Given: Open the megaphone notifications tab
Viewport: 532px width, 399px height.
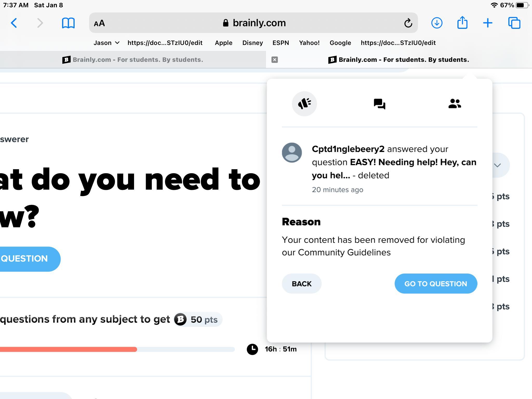Looking at the screenshot, I should [304, 104].
